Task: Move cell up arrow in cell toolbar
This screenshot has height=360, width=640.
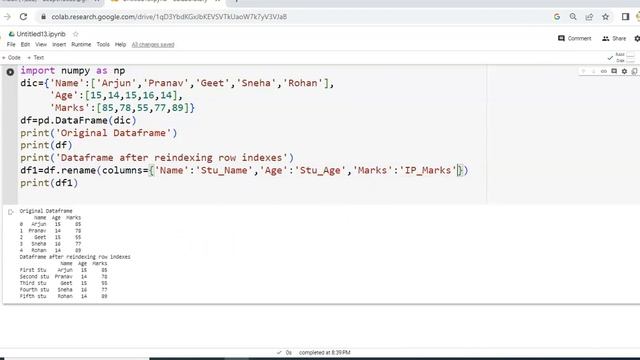Action: coord(583,71)
